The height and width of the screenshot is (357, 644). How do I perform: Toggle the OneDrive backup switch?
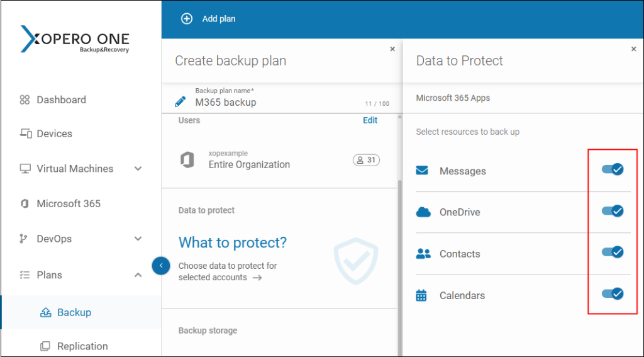tap(613, 211)
